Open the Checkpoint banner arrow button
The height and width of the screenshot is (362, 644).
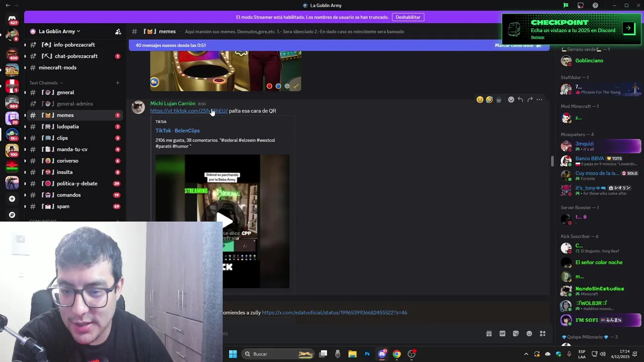coord(628,28)
